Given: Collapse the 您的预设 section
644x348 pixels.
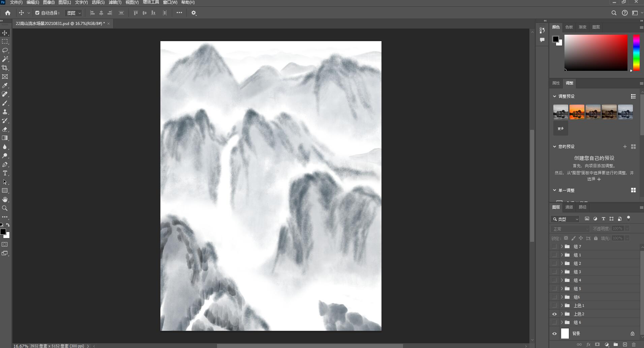Looking at the screenshot, I should point(554,146).
